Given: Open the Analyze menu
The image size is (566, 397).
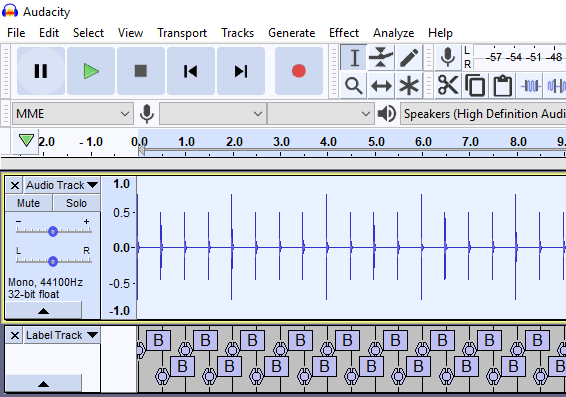Looking at the screenshot, I should 393,33.
